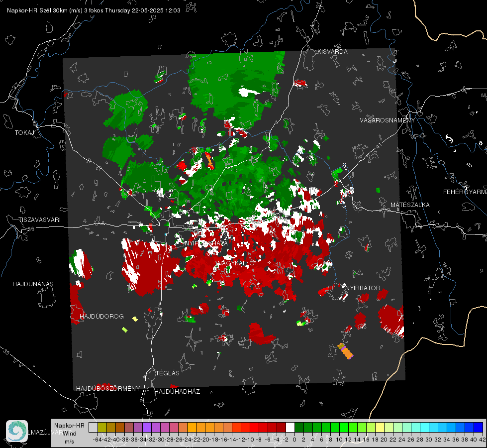Click the HAJDÚDOROG city label

tap(101, 317)
